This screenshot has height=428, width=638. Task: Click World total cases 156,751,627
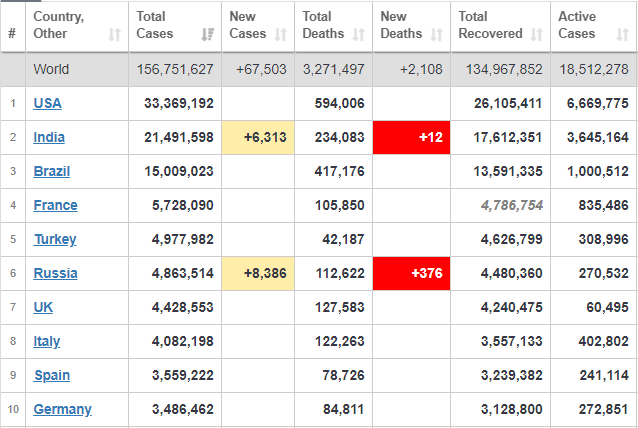tap(175, 70)
